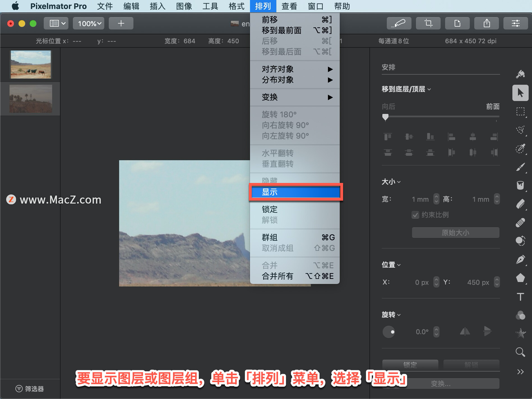Select the Pen tool
532x399 pixels.
tap(520, 260)
